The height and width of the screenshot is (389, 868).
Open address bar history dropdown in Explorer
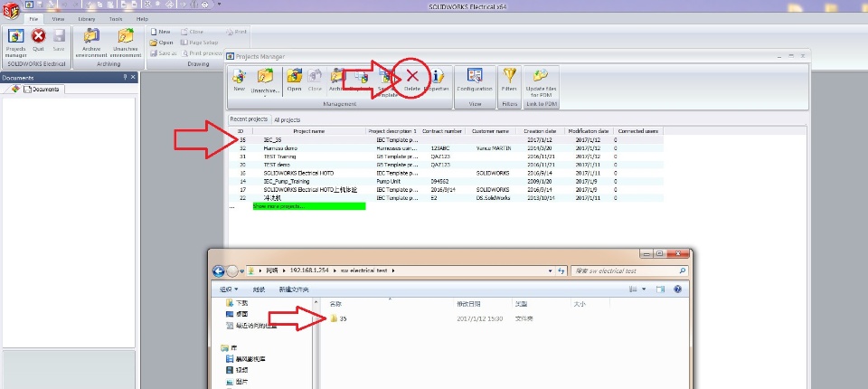click(551, 271)
